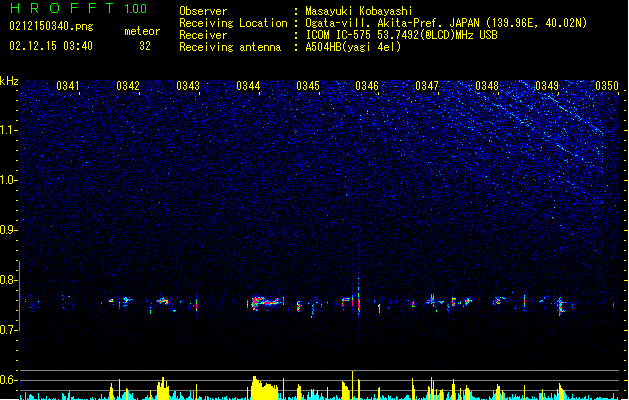Click the meteor count value 32
This screenshot has width=629, height=400.
tap(145, 46)
